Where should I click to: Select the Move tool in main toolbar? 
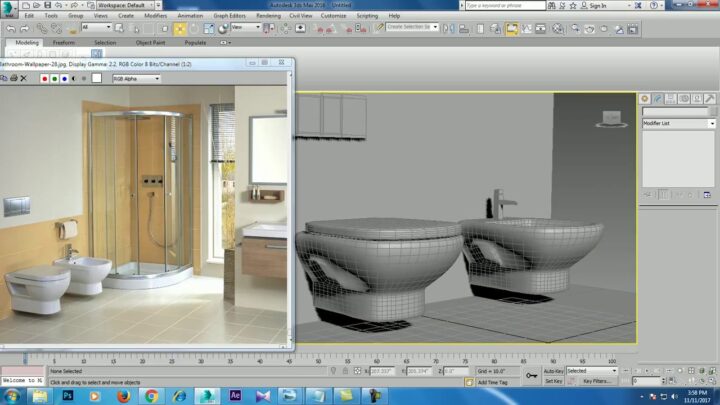pyautogui.click(x=180, y=28)
